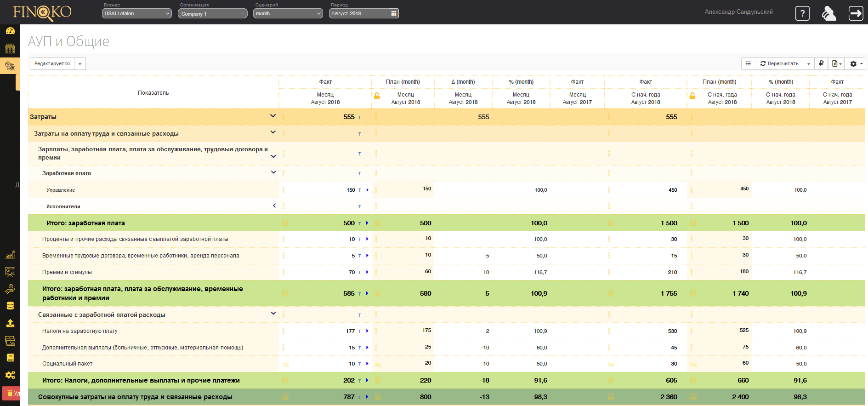Click the Управление row label
The image size is (868, 406).
click(x=61, y=190)
